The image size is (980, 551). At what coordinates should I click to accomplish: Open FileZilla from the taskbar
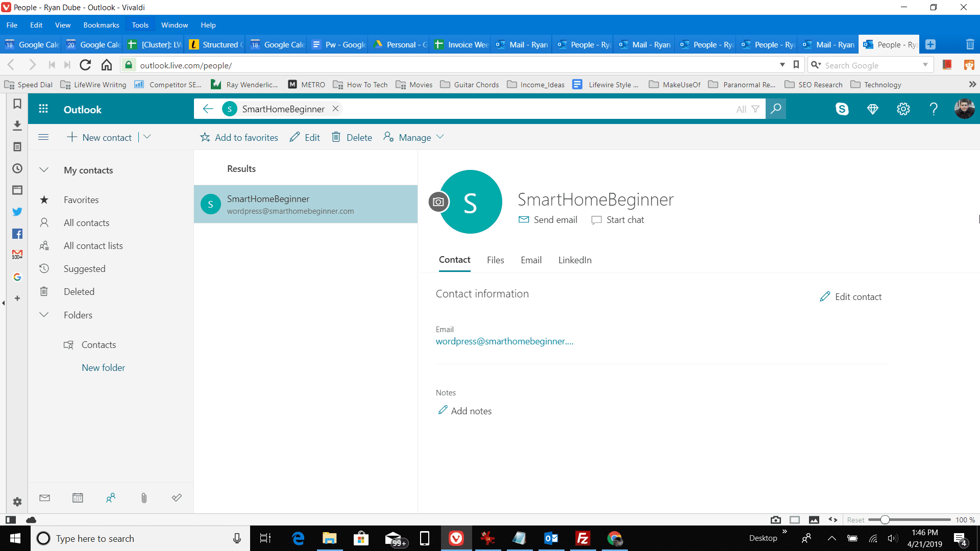582,538
